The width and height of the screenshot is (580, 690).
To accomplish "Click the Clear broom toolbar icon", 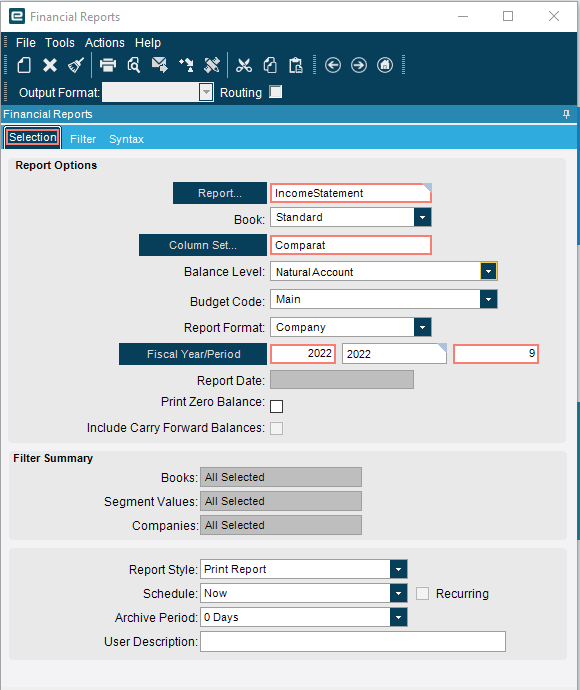I will pyautogui.click(x=76, y=65).
